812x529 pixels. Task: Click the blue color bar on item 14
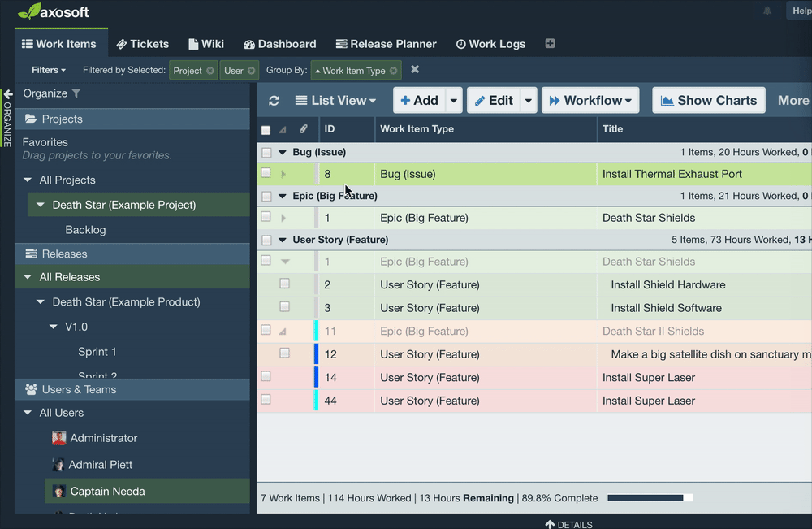point(317,377)
